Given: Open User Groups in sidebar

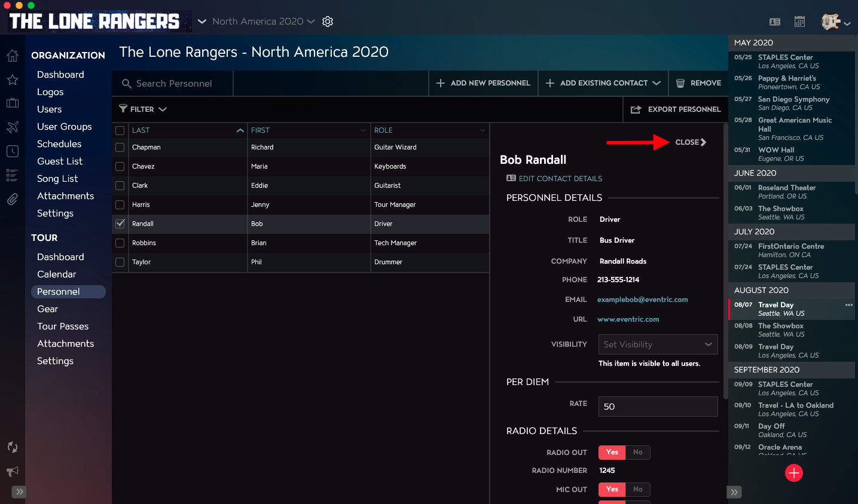Looking at the screenshot, I should [x=65, y=127].
